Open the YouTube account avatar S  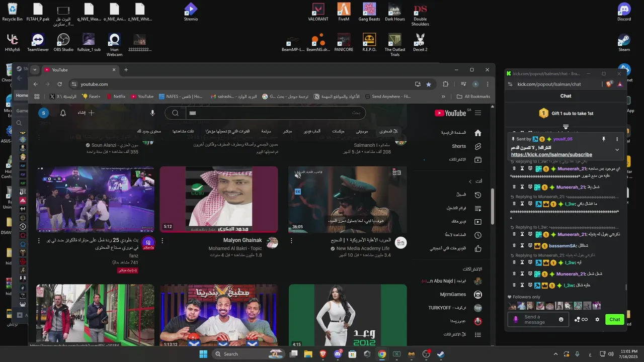coord(44,113)
